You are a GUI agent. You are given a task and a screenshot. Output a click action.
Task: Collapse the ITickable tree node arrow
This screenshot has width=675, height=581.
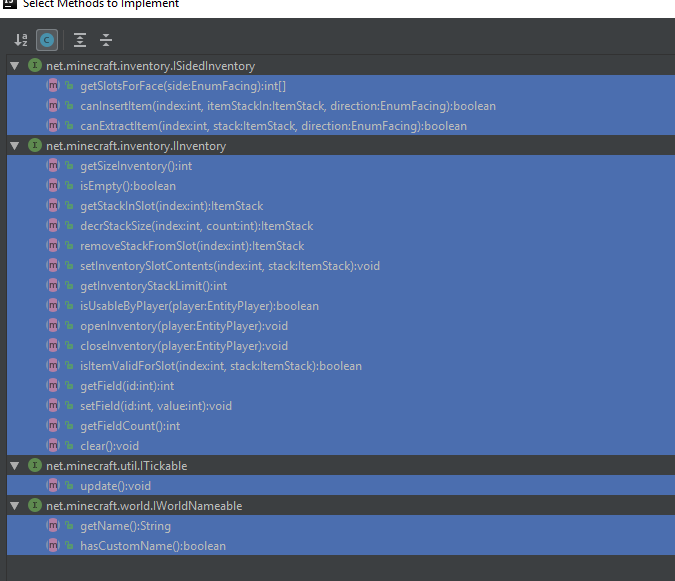(x=14, y=466)
